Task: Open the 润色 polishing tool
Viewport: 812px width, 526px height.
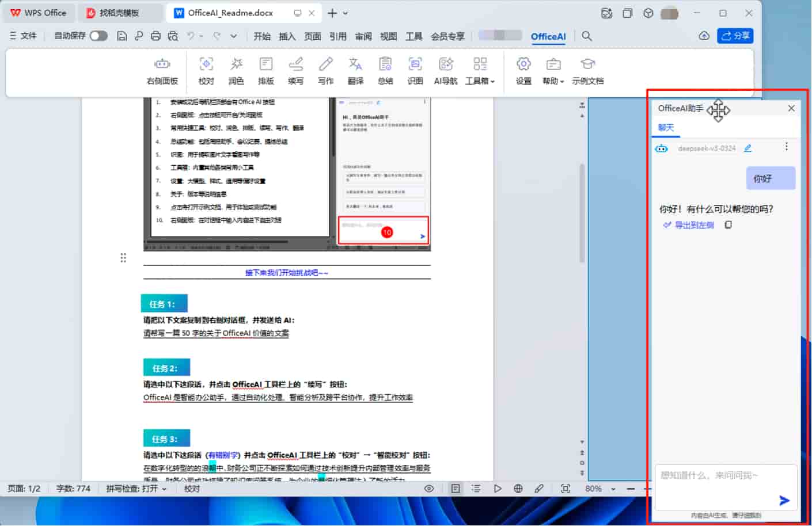Action: tap(236, 70)
